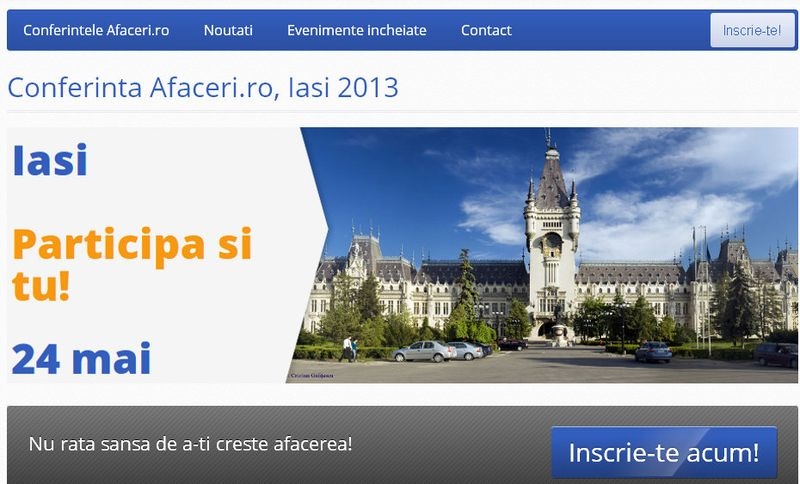Click the Inscrie-te acum! button
The width and height of the screenshot is (800, 484).
(664, 452)
